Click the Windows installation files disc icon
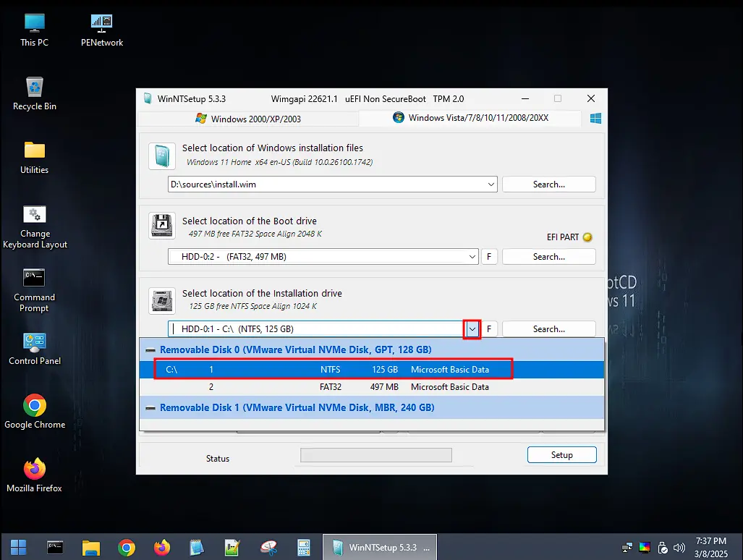 point(161,155)
